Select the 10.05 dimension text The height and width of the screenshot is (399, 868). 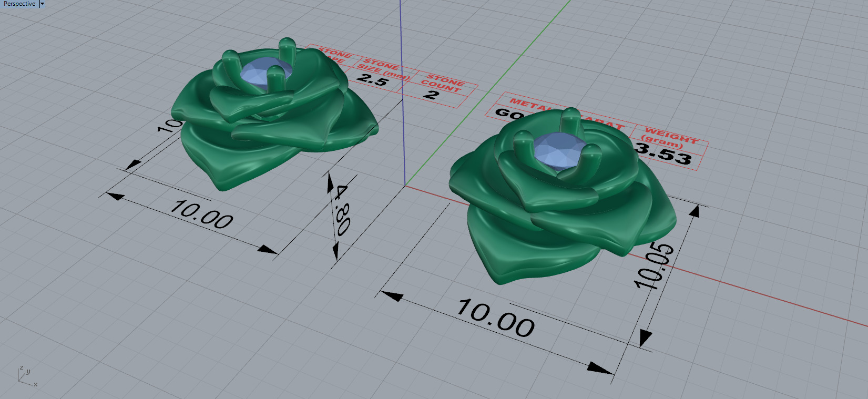click(654, 267)
